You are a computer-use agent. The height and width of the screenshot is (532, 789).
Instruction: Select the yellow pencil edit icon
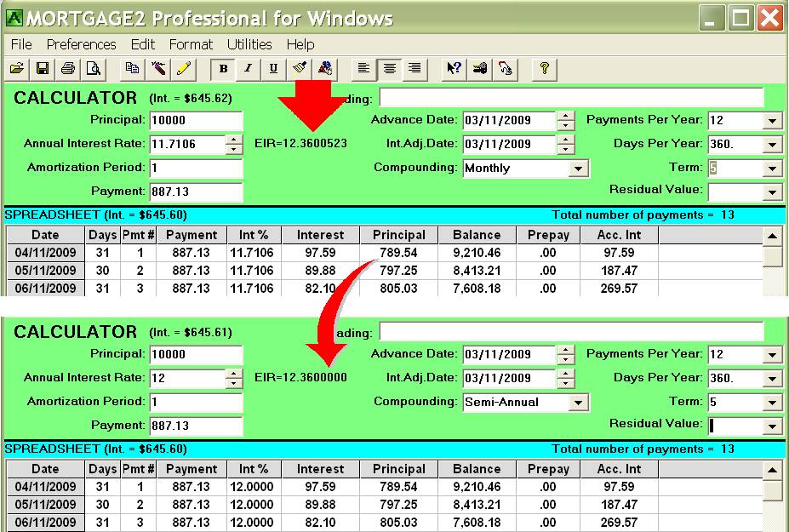coord(183,69)
